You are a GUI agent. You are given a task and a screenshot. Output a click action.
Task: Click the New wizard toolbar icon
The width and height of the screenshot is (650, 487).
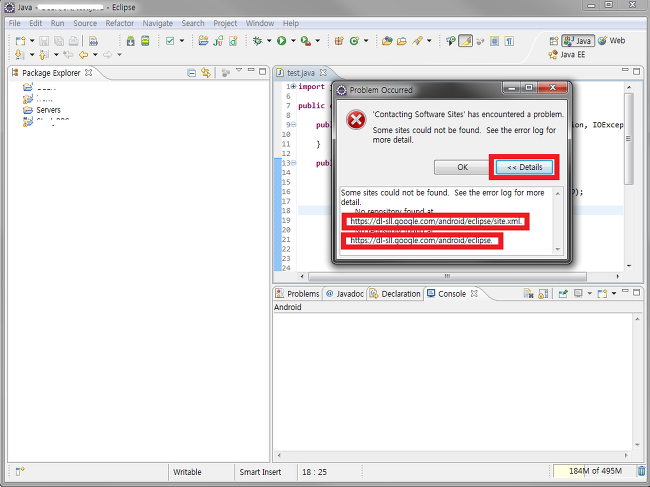pyautogui.click(x=20, y=41)
